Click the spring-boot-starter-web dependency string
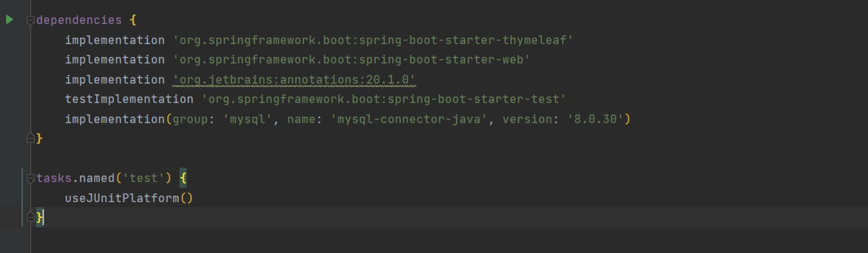 pos(352,60)
